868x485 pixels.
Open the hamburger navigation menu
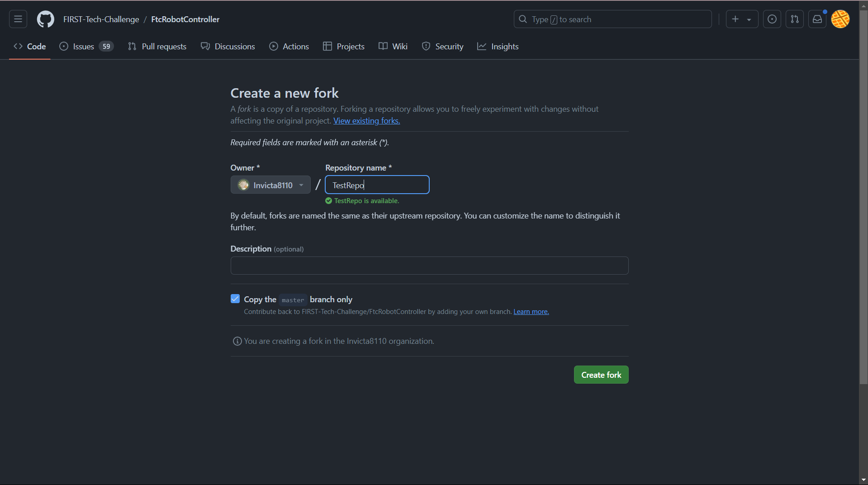tap(18, 19)
